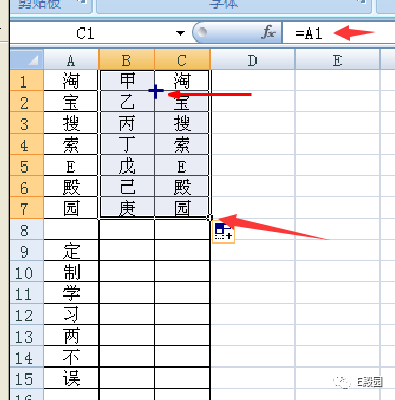Select row 7 header
395x400 pixels.
click(x=27, y=208)
